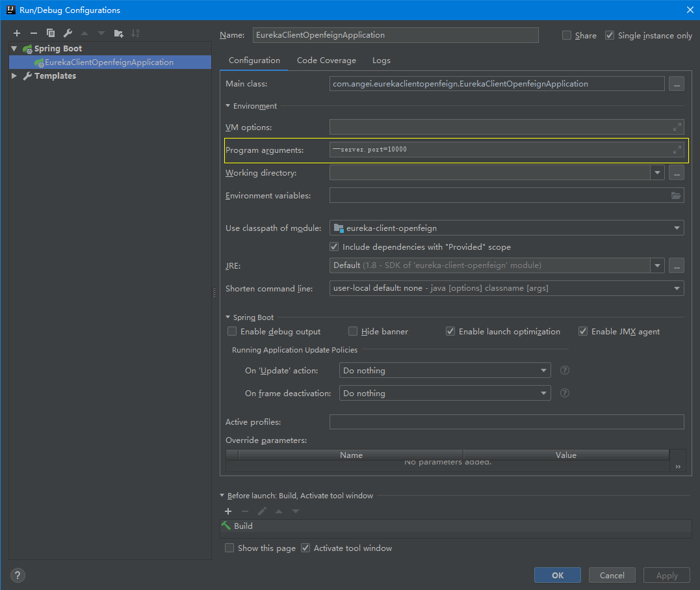Click the Cancel button

[612, 575]
